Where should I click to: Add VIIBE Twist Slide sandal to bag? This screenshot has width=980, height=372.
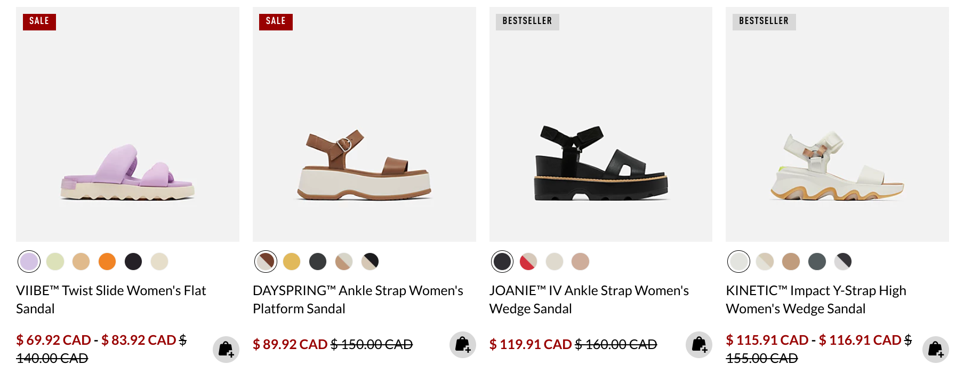(226, 350)
